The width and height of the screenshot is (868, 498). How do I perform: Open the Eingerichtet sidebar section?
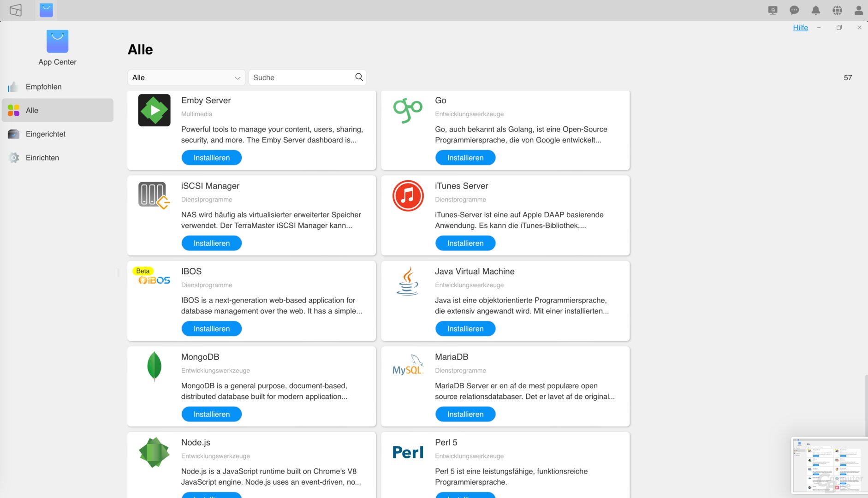pos(46,134)
